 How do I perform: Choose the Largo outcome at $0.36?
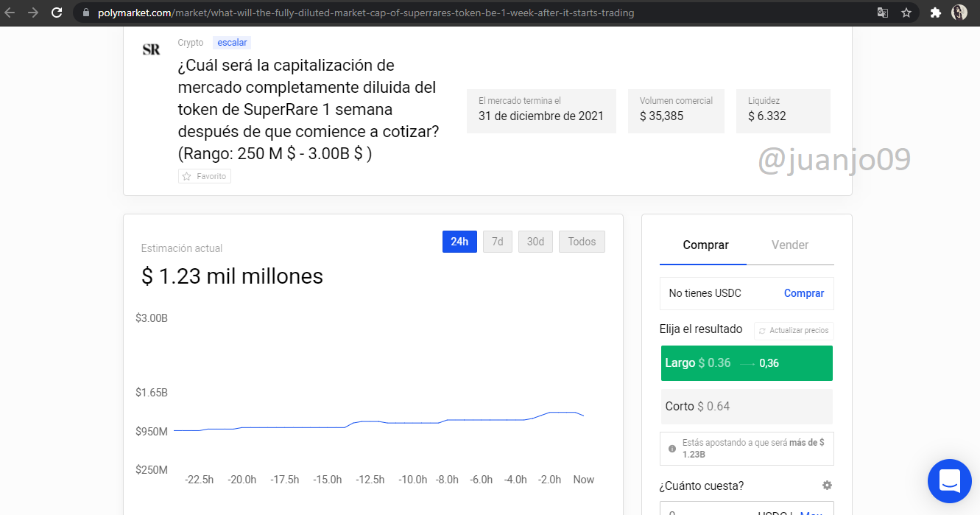[747, 363]
